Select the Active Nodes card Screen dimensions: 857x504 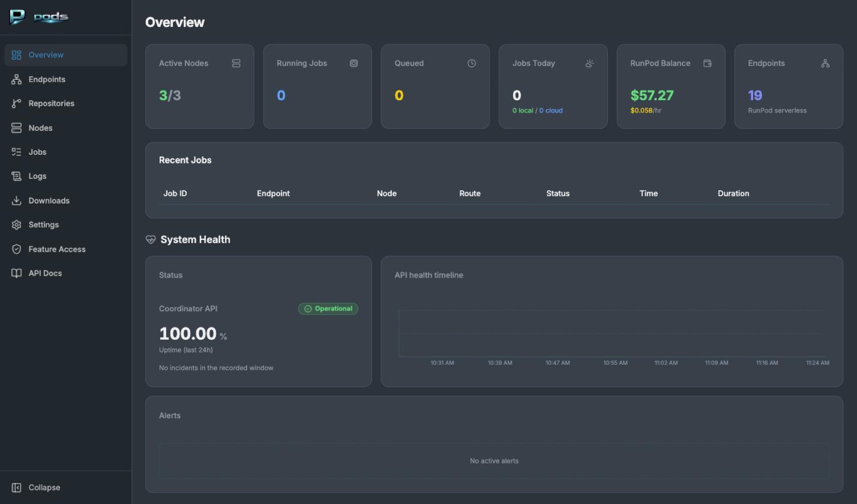[200, 86]
